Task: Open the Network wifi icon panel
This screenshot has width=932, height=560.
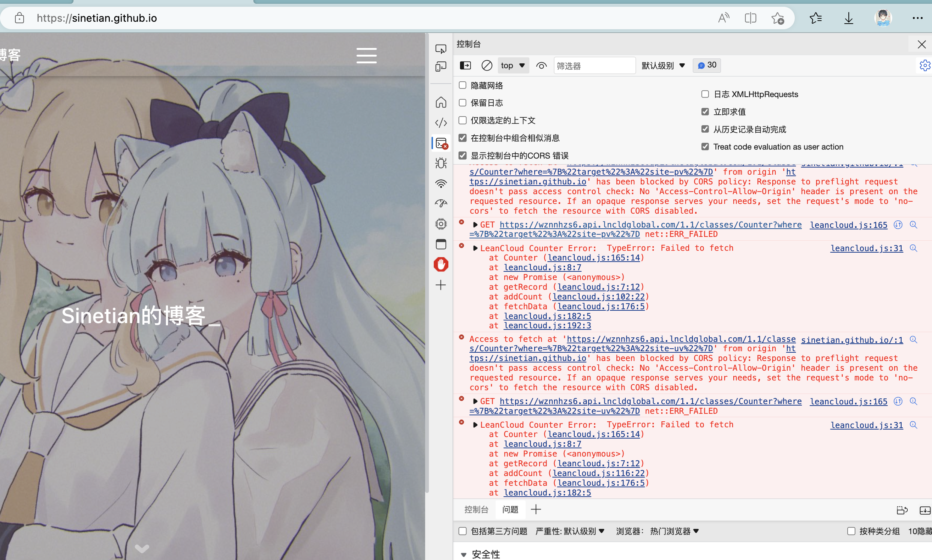Action: (x=441, y=183)
